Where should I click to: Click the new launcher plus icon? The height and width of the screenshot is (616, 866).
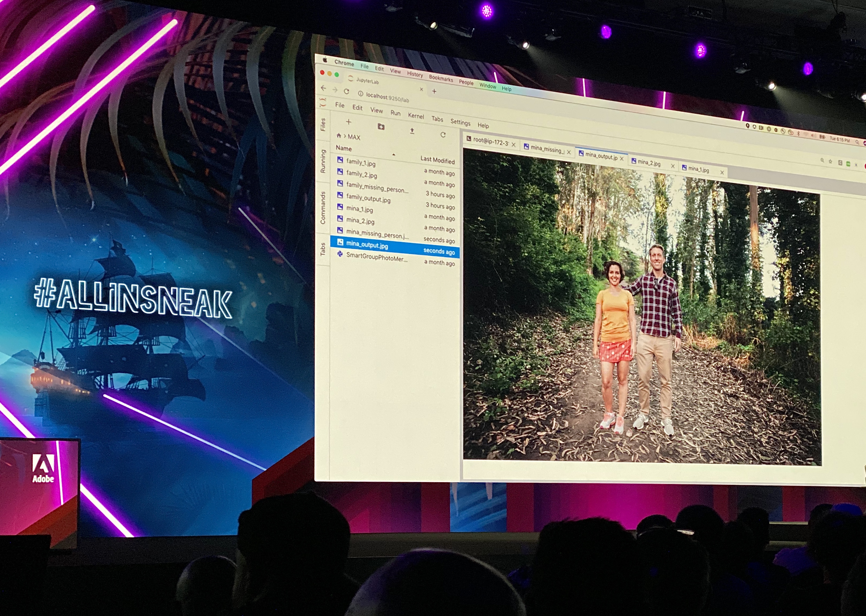point(349,122)
